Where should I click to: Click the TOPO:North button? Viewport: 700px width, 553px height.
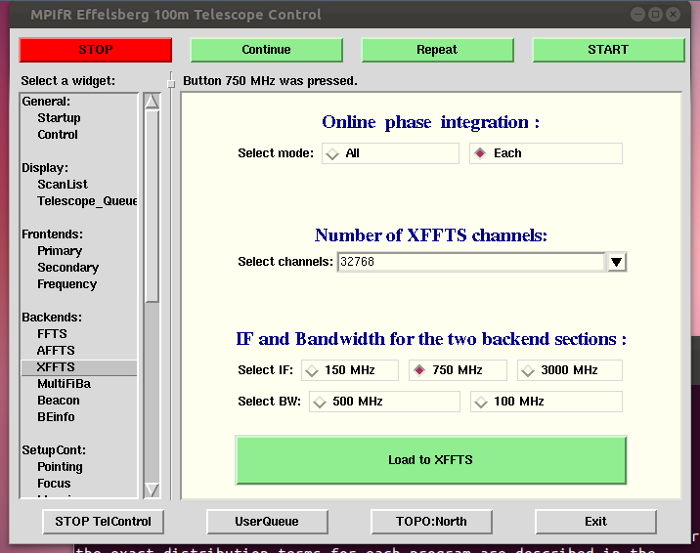pos(432,522)
